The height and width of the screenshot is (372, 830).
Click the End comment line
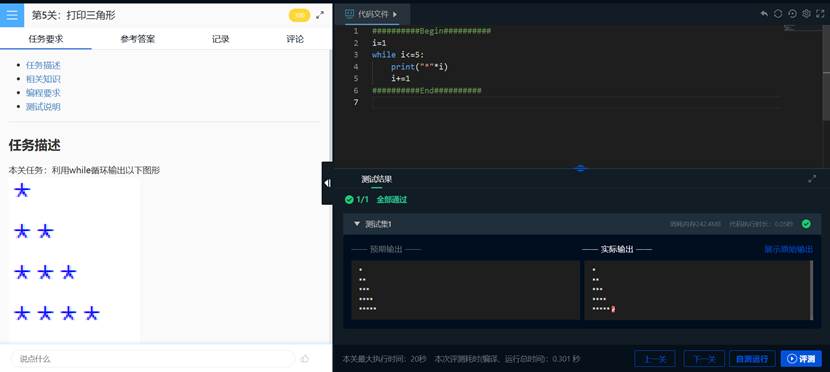(426, 90)
